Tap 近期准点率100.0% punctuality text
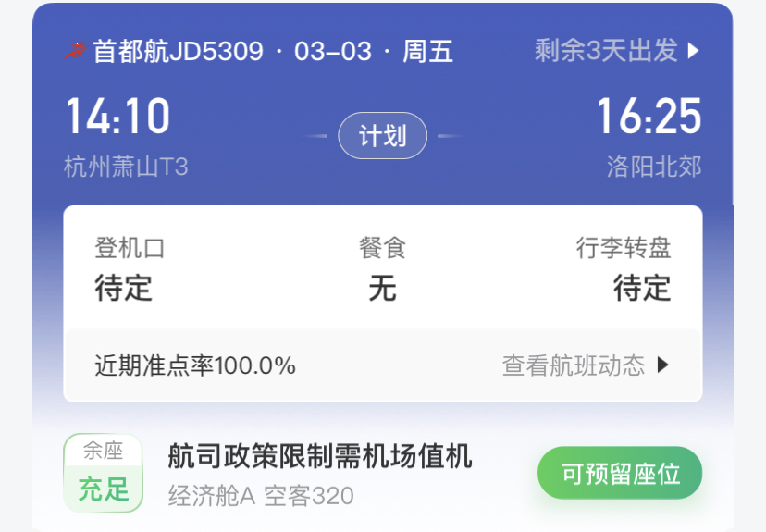 click(x=195, y=365)
